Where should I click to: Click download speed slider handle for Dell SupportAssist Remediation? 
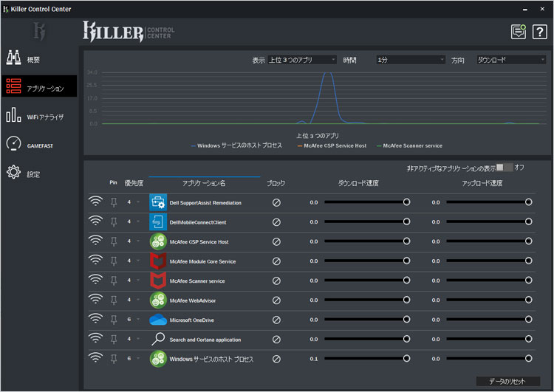pos(407,202)
